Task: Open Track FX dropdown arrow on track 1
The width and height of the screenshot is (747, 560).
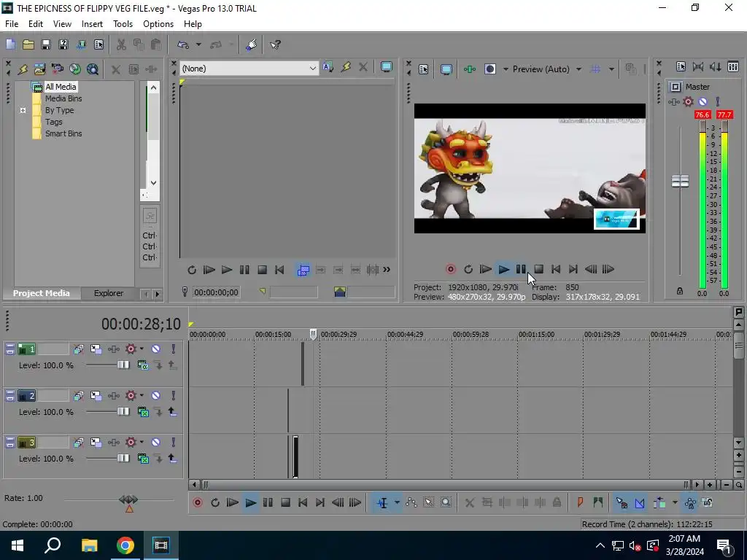Action: tap(142, 349)
